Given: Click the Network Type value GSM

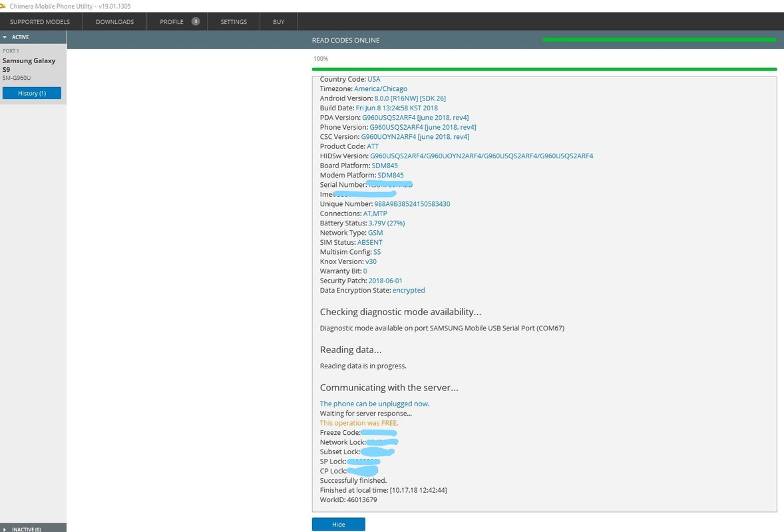Looking at the screenshot, I should click(x=375, y=233).
